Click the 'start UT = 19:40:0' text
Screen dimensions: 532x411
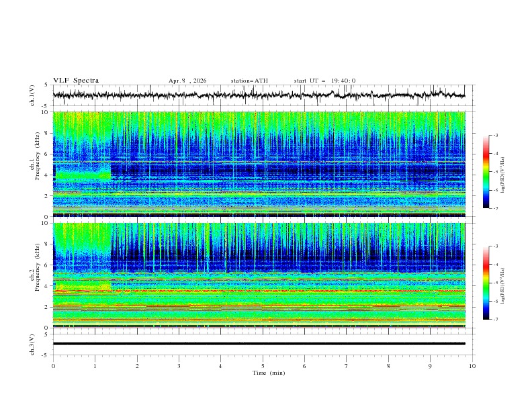pos(324,81)
